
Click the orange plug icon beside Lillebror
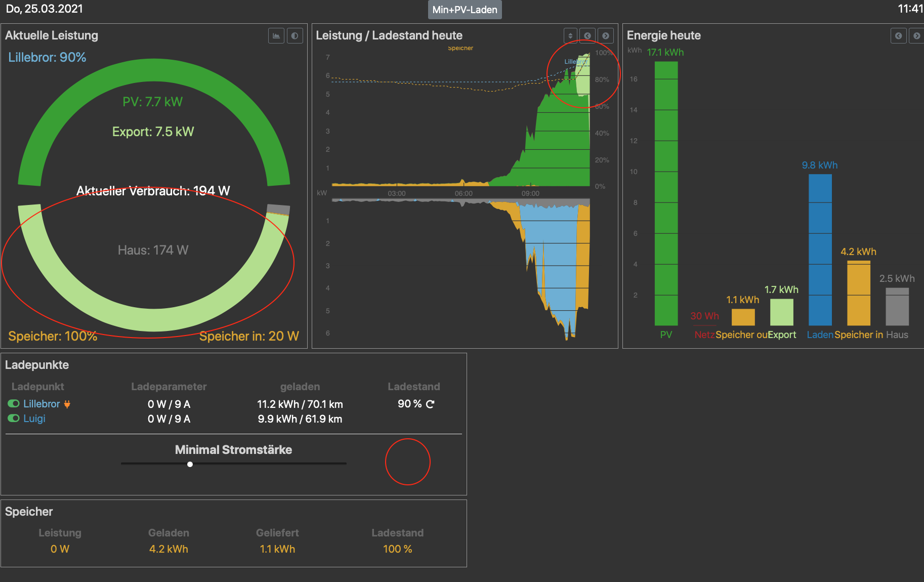click(67, 404)
